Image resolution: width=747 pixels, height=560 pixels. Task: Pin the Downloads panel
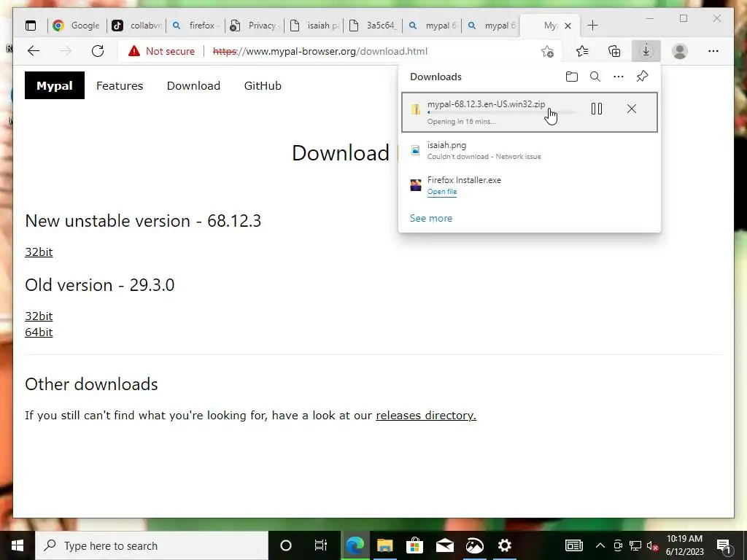click(642, 77)
